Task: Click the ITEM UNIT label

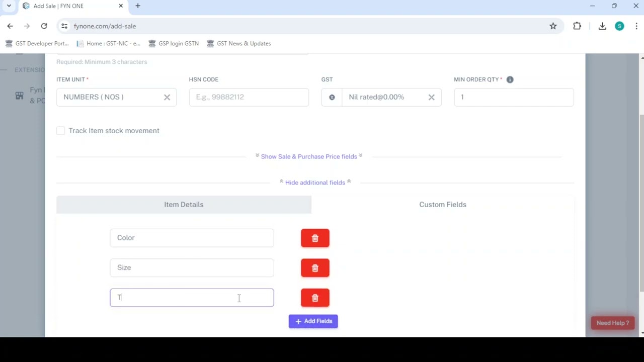Action: [72, 79]
